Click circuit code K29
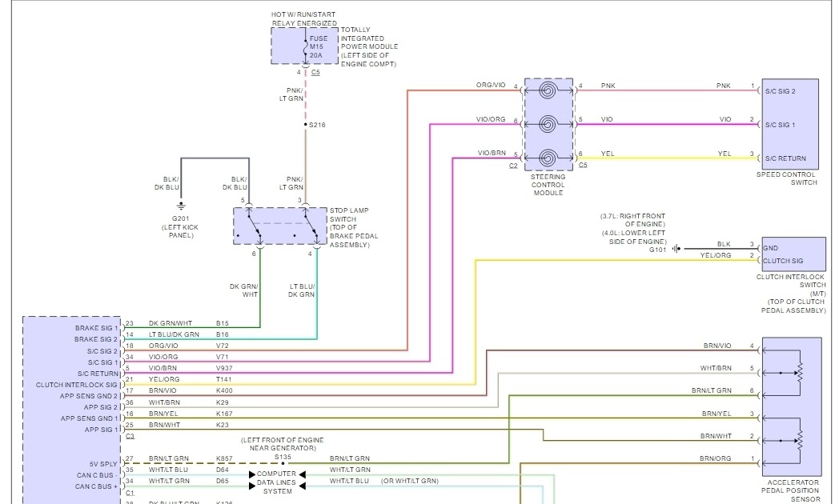839x504 pixels. click(x=223, y=402)
